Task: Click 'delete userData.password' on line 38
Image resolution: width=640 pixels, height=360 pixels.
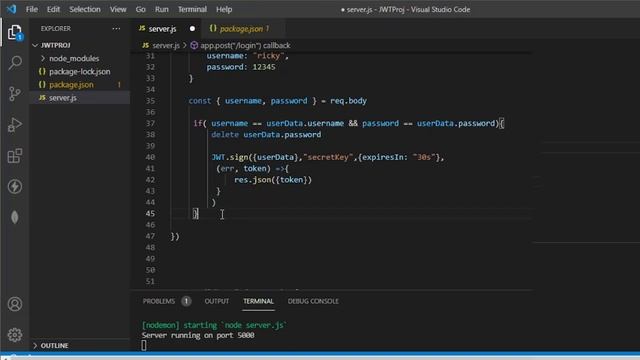Action: pos(266,135)
